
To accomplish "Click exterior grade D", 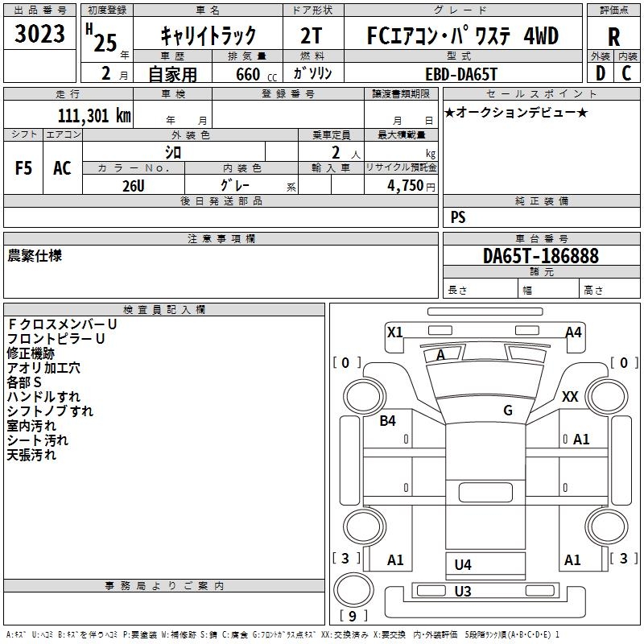I will click(601, 73).
